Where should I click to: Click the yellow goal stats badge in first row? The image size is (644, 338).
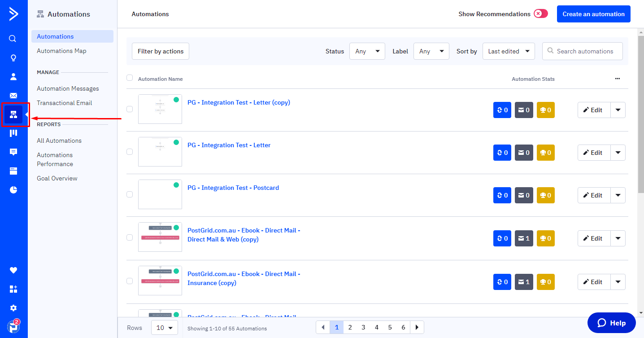click(545, 110)
